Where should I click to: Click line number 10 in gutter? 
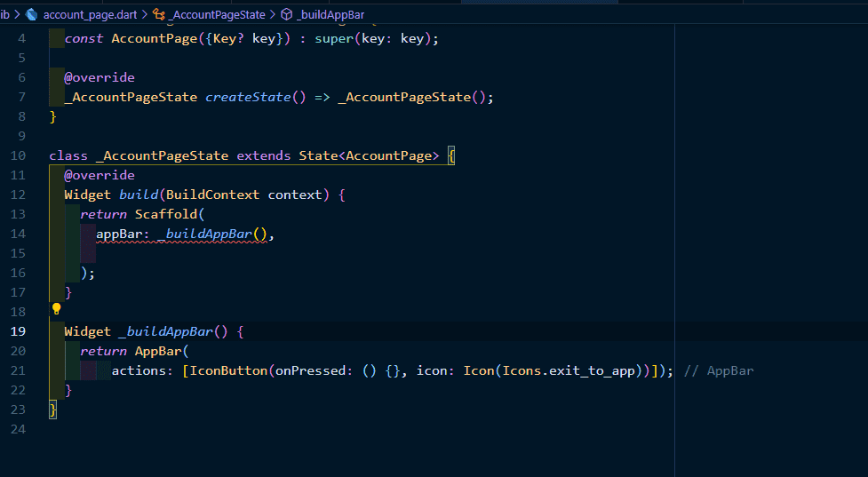coord(18,156)
